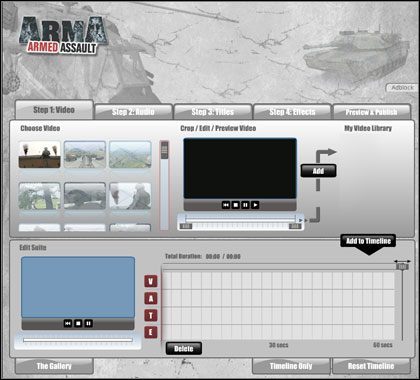Image resolution: width=420 pixels, height=380 pixels.
Task: Rewind the Edit Suite player
Action: (68, 323)
